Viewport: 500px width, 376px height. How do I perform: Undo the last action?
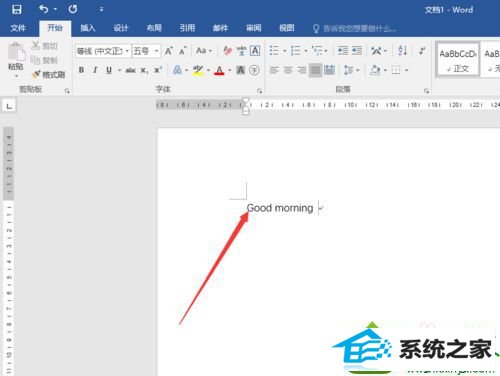point(44,9)
